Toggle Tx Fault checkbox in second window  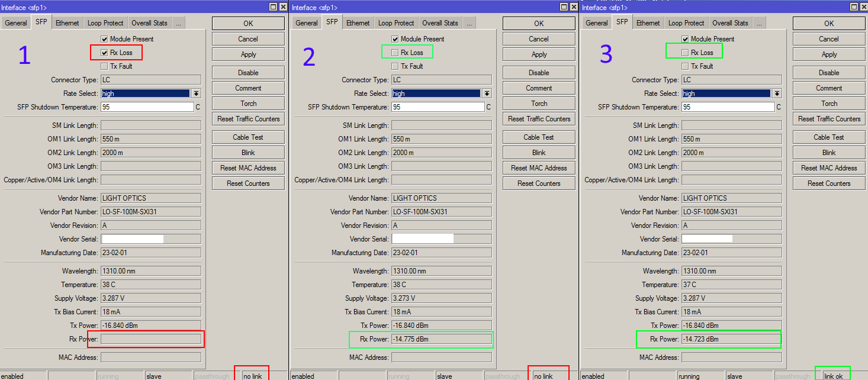click(x=395, y=66)
